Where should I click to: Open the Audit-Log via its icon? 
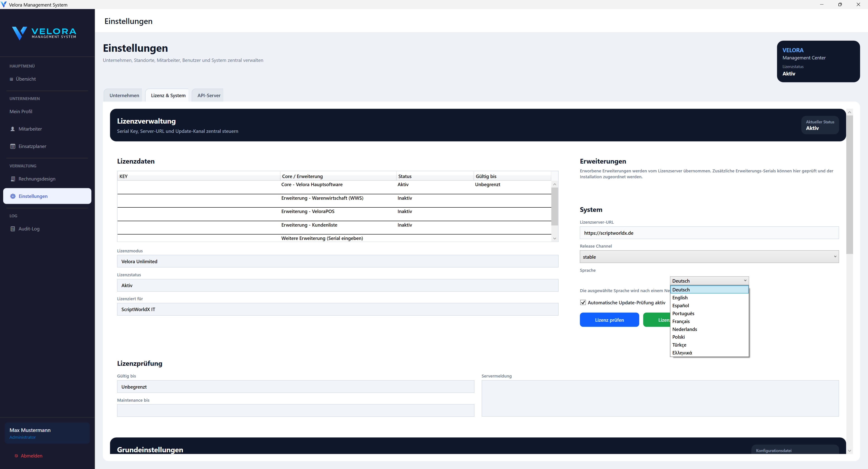pos(12,229)
